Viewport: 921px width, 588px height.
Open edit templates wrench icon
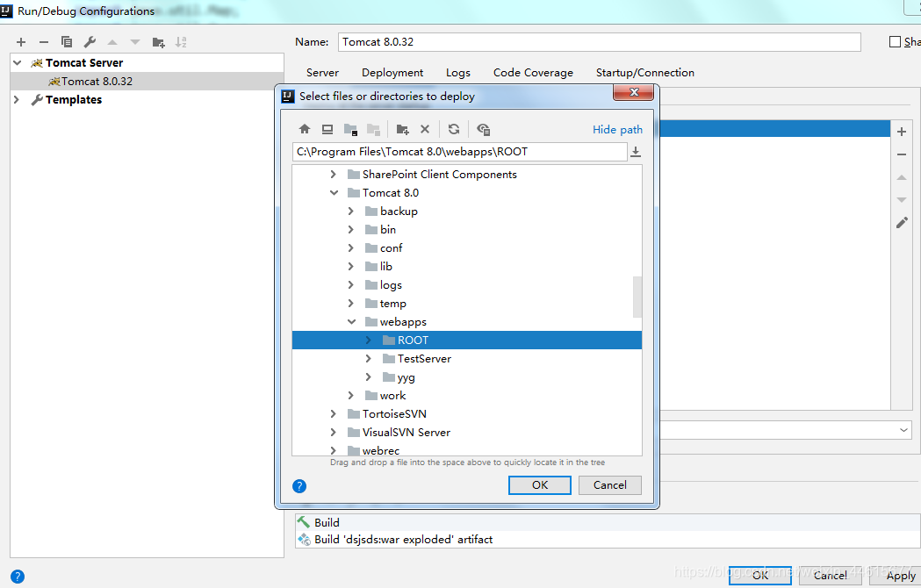coord(90,42)
